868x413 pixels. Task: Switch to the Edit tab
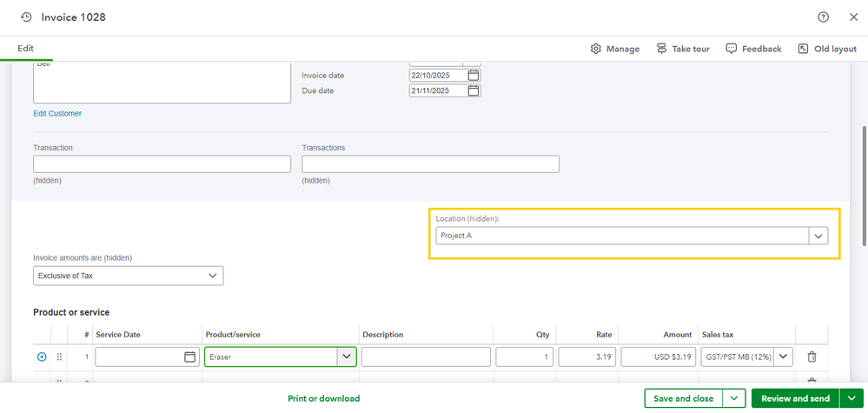click(25, 49)
